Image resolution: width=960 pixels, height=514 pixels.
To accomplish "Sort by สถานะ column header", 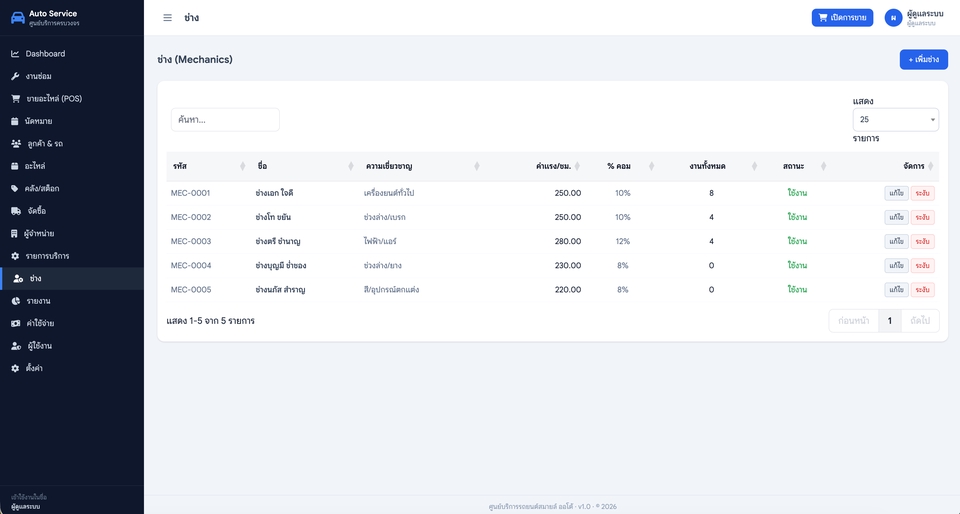I will click(x=793, y=166).
